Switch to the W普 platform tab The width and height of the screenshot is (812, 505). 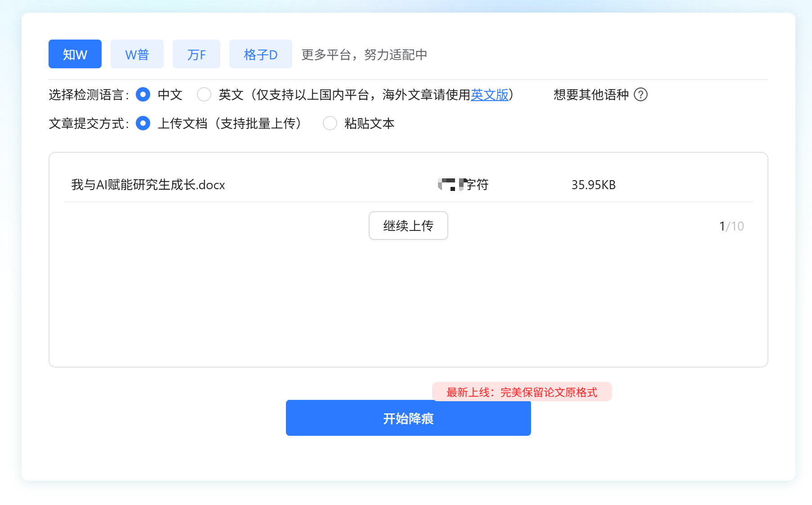(137, 54)
